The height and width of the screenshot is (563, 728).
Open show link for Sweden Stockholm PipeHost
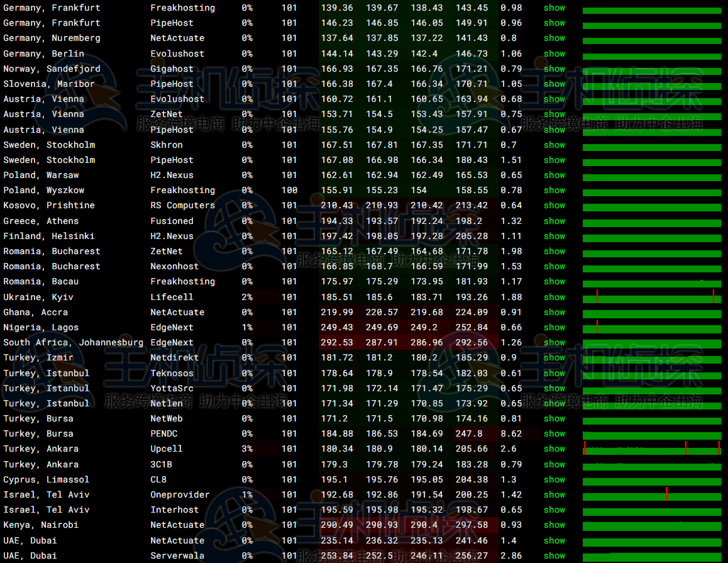pyautogui.click(x=554, y=160)
